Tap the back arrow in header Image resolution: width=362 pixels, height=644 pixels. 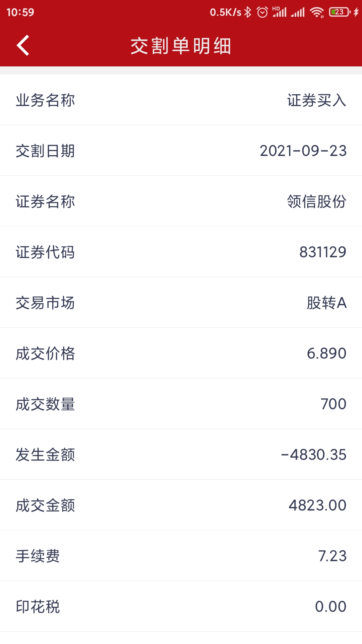click(x=23, y=45)
